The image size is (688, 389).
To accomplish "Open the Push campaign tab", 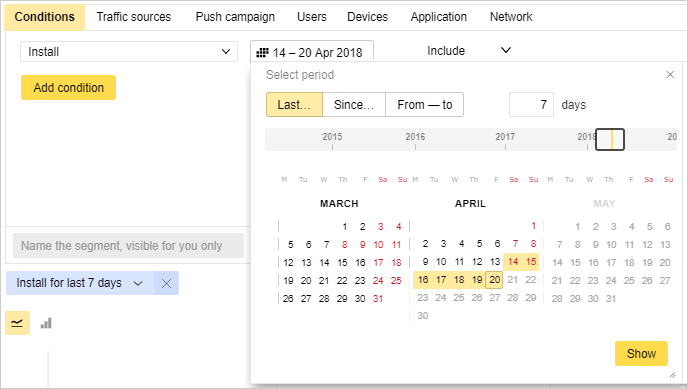I will 235,17.
